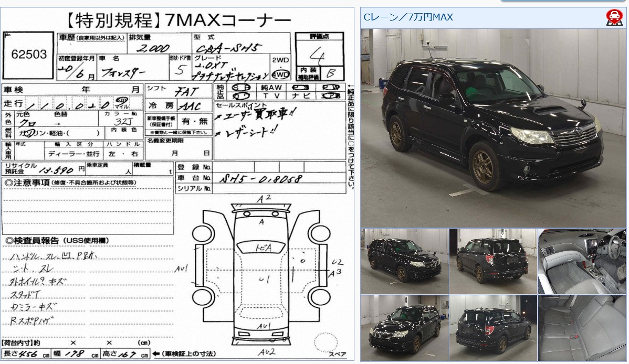Open the main black Forester photo

pyautogui.click(x=492, y=128)
